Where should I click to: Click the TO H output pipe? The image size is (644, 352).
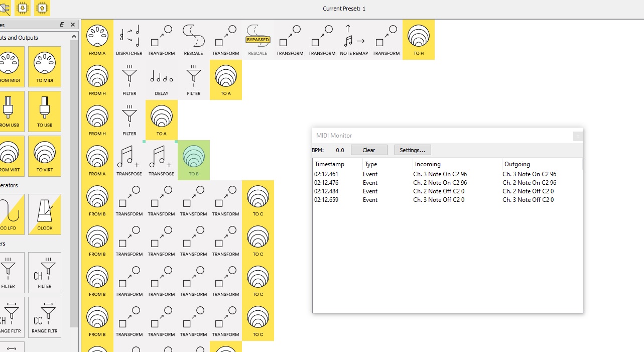coord(419,40)
